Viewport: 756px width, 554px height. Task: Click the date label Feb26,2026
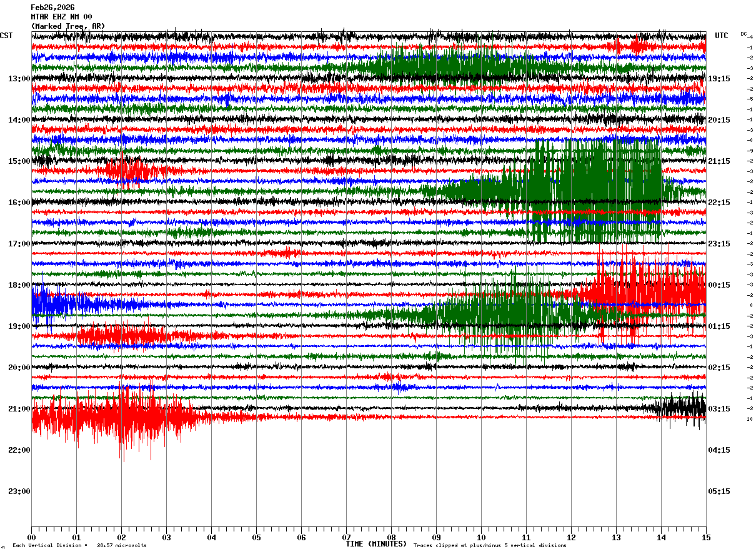click(x=52, y=8)
